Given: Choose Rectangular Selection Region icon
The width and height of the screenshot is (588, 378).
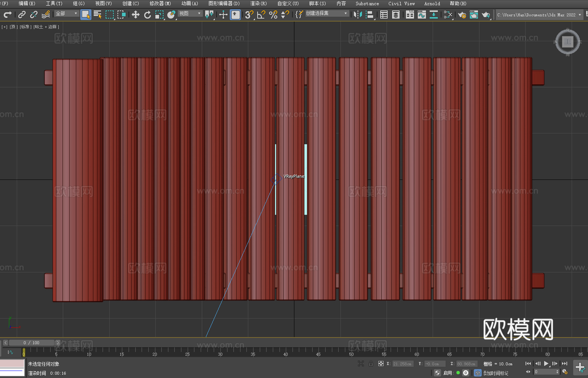Looking at the screenshot, I should pyautogui.click(x=110, y=14).
